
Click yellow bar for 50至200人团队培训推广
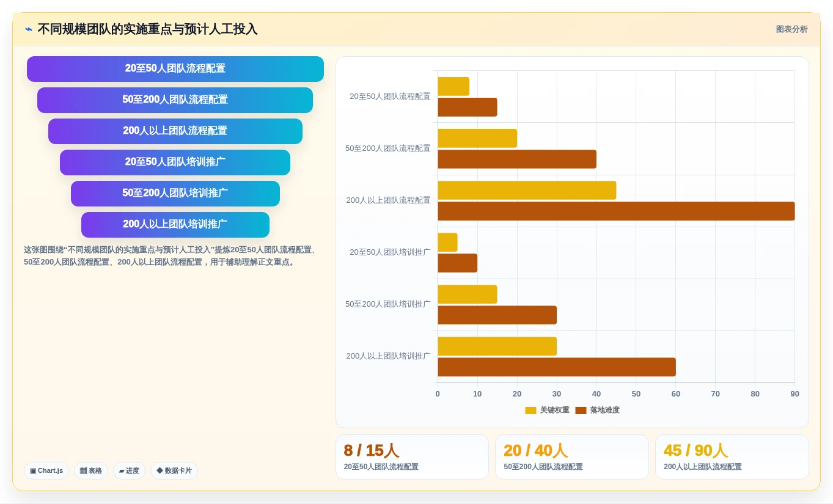coord(468,294)
